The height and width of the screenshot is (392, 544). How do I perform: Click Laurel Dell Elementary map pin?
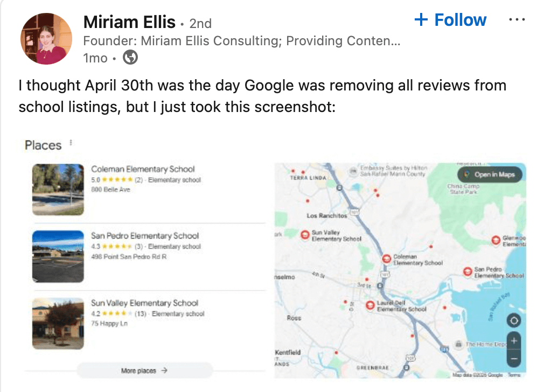(369, 305)
